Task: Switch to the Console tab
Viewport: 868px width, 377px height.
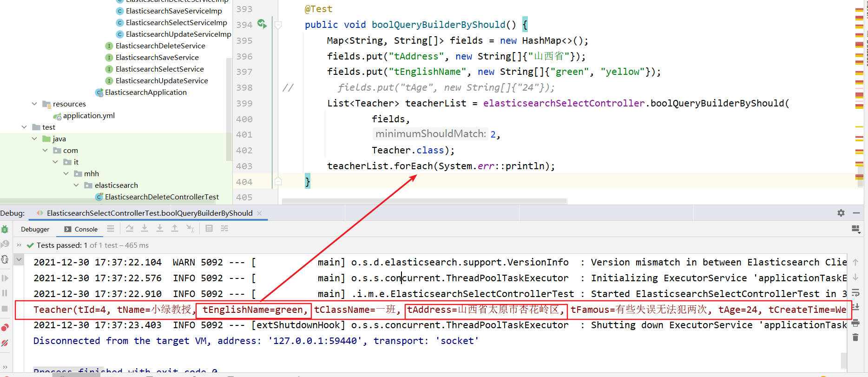Action: (x=81, y=229)
